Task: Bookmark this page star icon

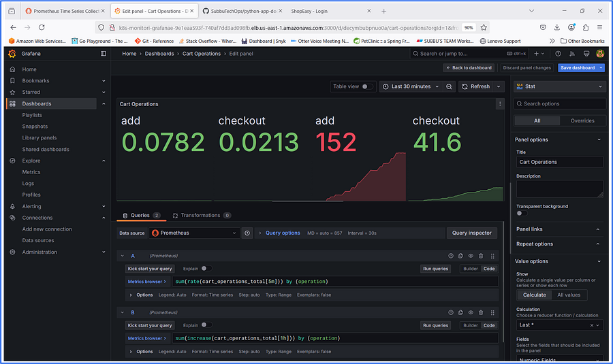Action: point(484,27)
